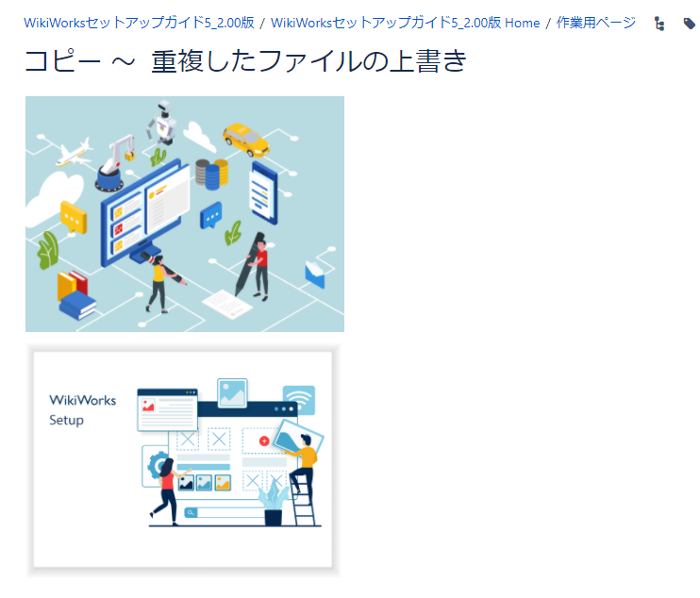Viewport: 700px width, 598px height.
Task: Click the blue envelope mail icon
Action: click(x=314, y=274)
